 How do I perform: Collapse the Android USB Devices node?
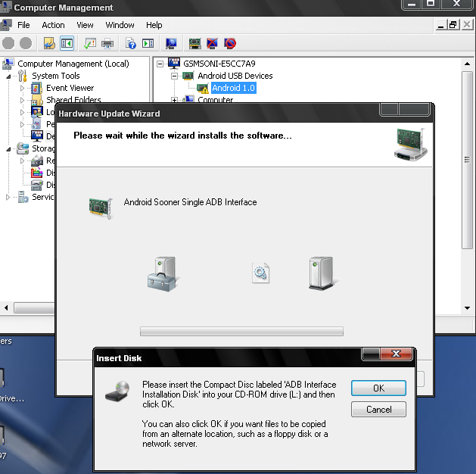175,76
